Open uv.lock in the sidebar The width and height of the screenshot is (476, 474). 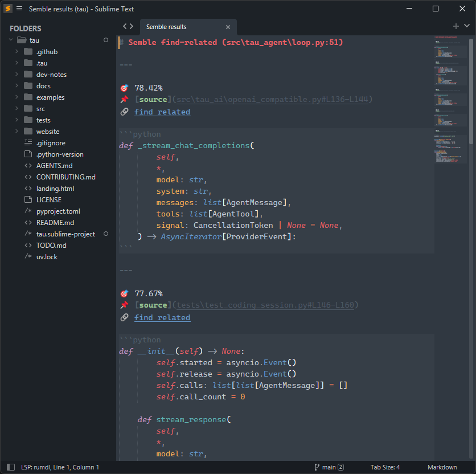(47, 257)
